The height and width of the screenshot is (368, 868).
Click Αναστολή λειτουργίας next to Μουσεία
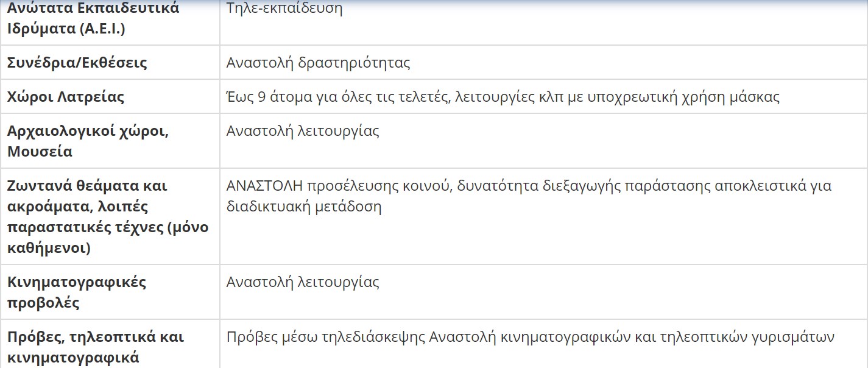(303, 130)
